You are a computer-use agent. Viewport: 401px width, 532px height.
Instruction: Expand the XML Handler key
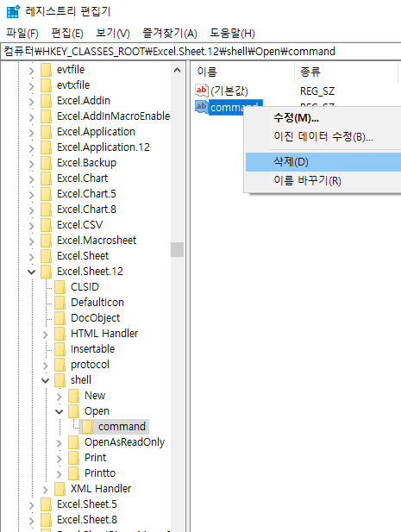pos(46,490)
